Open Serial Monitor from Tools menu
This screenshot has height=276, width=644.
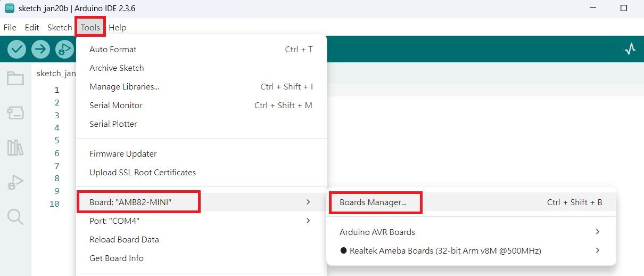point(116,105)
